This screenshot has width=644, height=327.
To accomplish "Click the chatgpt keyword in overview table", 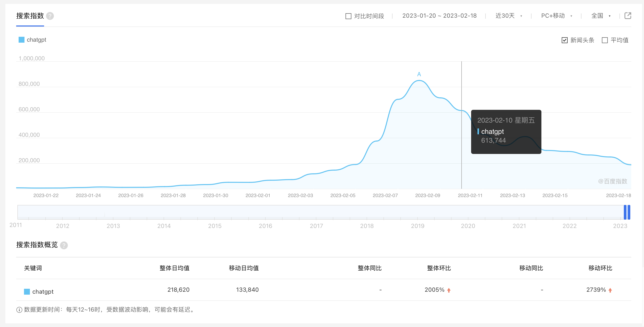I will point(43,291).
